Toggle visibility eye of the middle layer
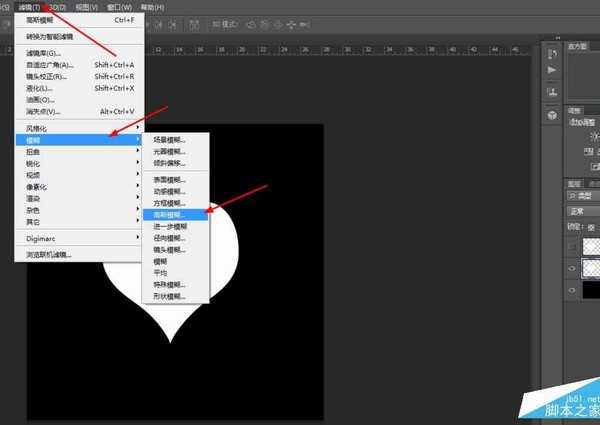 tap(572, 268)
